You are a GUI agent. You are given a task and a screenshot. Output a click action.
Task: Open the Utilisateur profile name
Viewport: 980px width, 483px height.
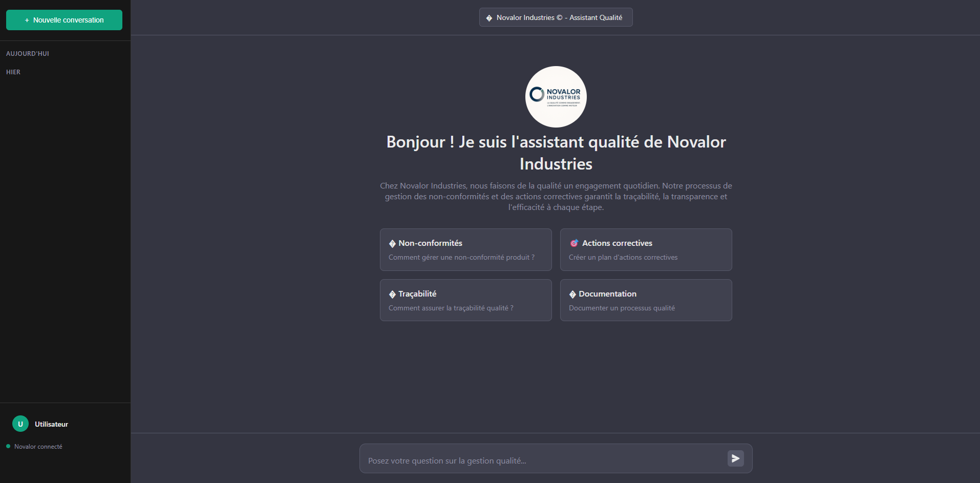51,424
